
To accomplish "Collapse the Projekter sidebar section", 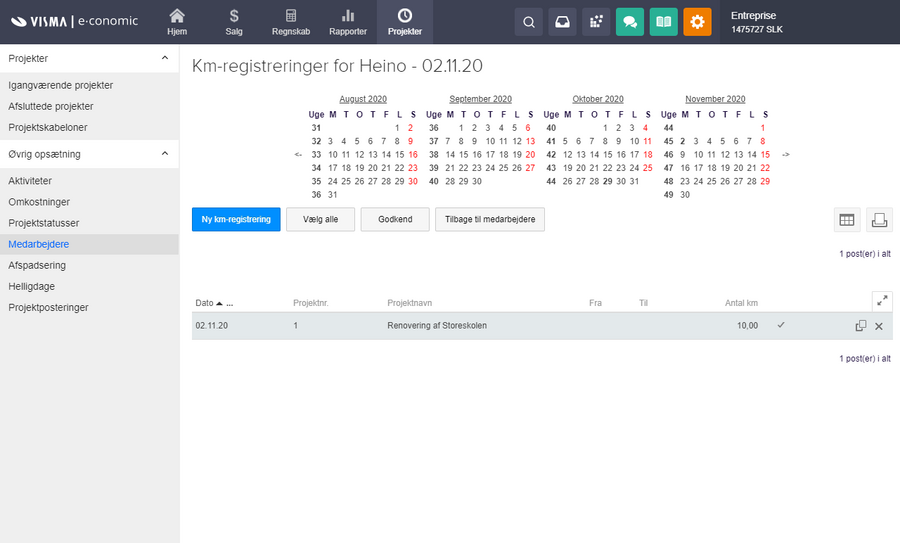I will tap(165, 58).
